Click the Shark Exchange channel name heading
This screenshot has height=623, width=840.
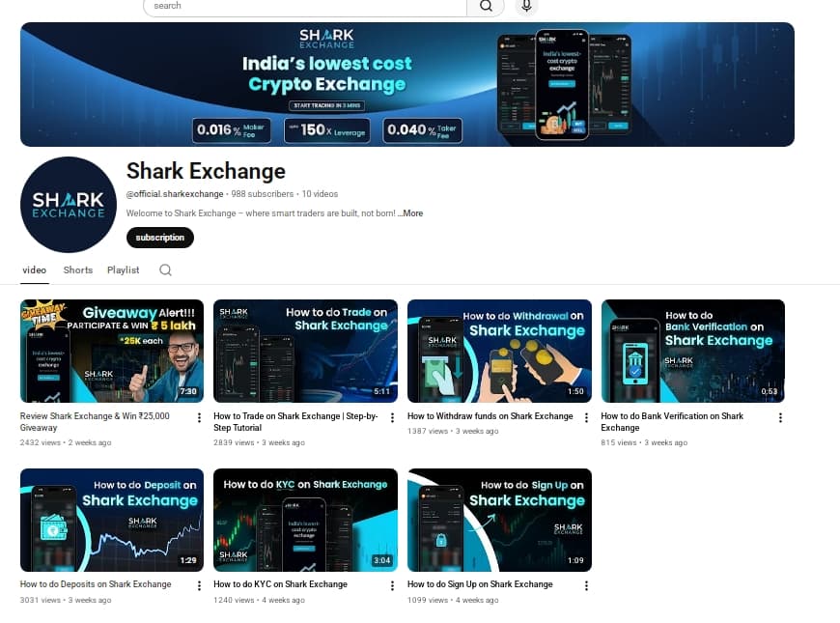point(206,171)
